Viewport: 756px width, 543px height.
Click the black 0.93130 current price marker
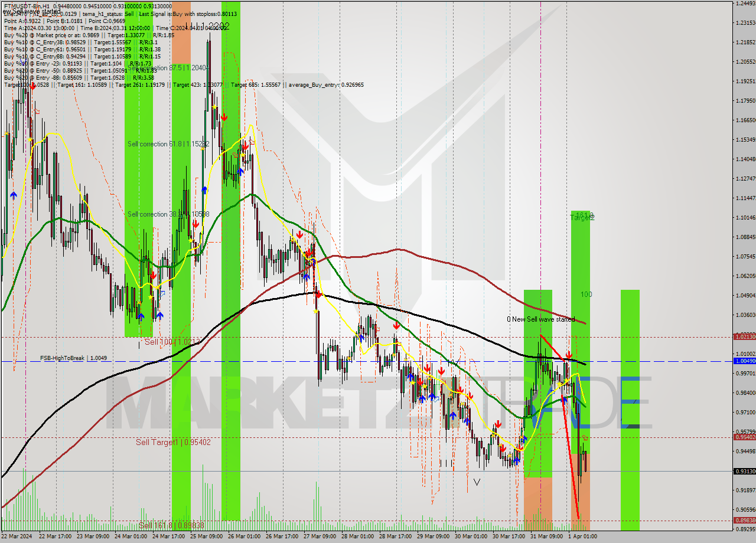click(744, 471)
